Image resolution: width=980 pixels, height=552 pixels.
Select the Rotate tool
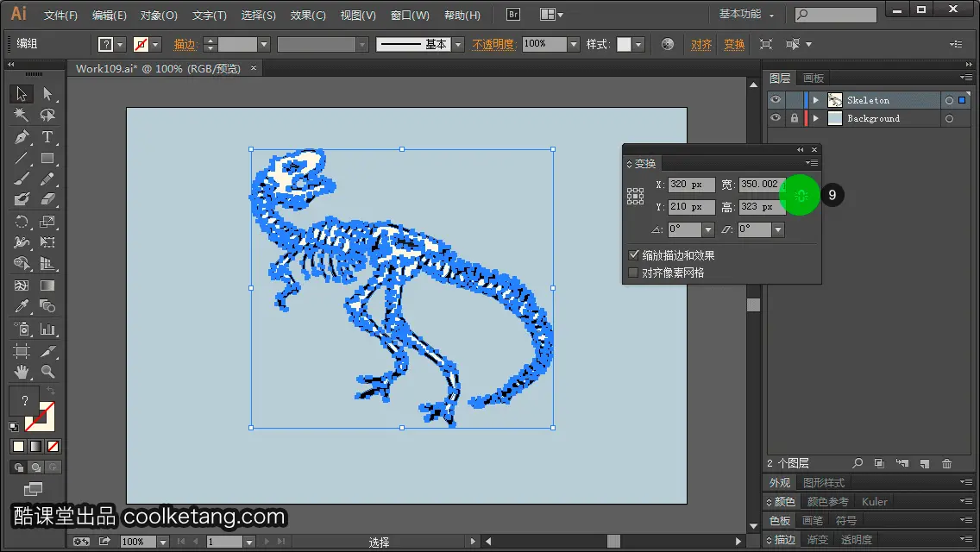[x=22, y=222]
